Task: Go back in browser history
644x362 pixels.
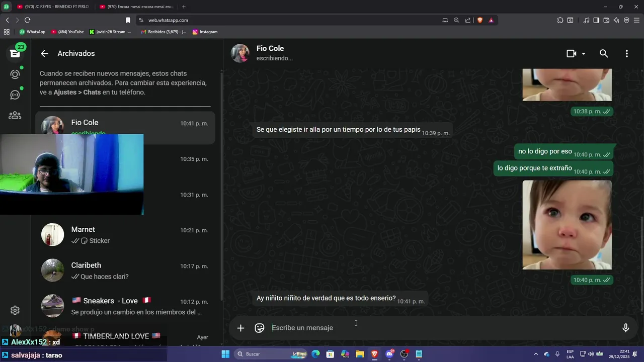Action: (x=7, y=20)
